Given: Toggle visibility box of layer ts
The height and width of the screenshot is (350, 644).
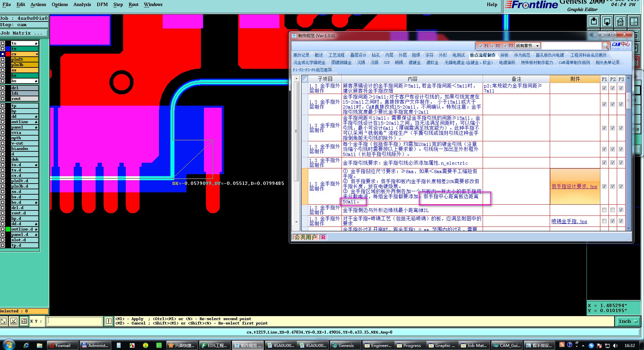Looking at the screenshot, I should coord(2,49).
